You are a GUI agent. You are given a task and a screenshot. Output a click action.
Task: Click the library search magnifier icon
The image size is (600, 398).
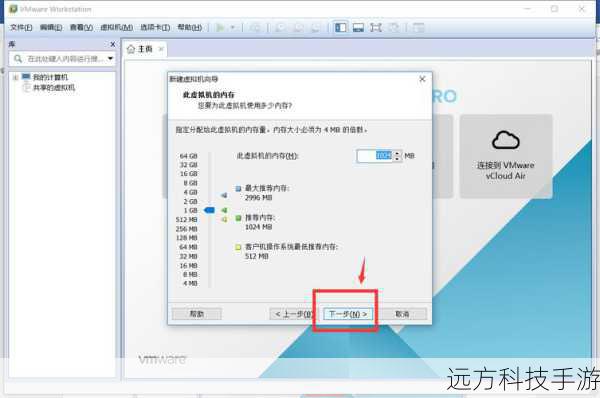[x=18, y=59]
